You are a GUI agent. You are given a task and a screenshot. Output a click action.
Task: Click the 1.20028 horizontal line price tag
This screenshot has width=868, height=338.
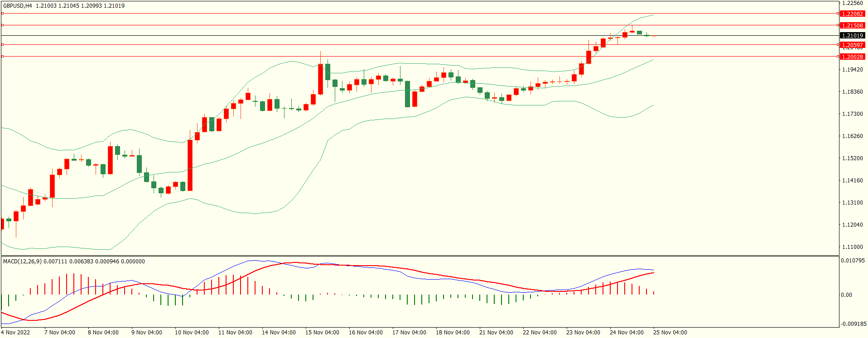(852, 57)
